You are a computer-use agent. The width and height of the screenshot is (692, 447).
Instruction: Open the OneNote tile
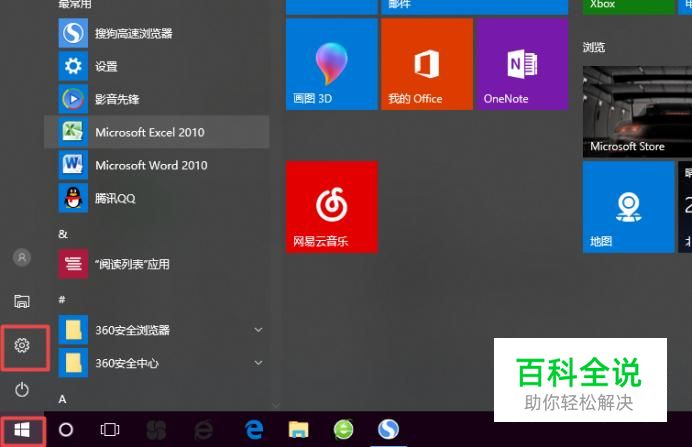coord(522,64)
